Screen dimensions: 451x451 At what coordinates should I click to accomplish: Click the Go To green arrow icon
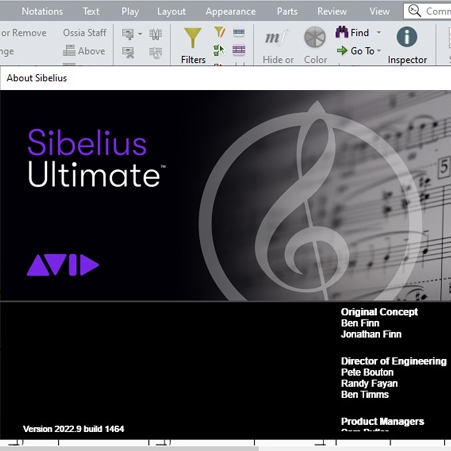point(342,51)
